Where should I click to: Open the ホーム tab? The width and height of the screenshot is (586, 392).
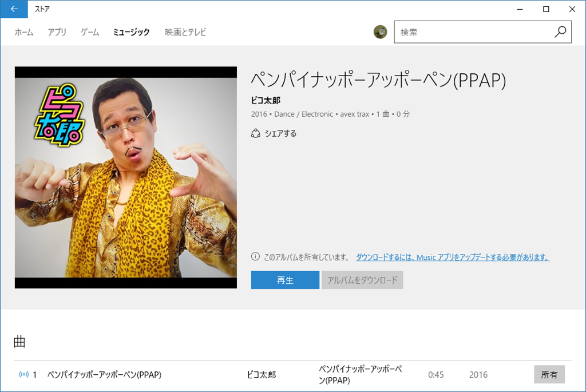[24, 32]
